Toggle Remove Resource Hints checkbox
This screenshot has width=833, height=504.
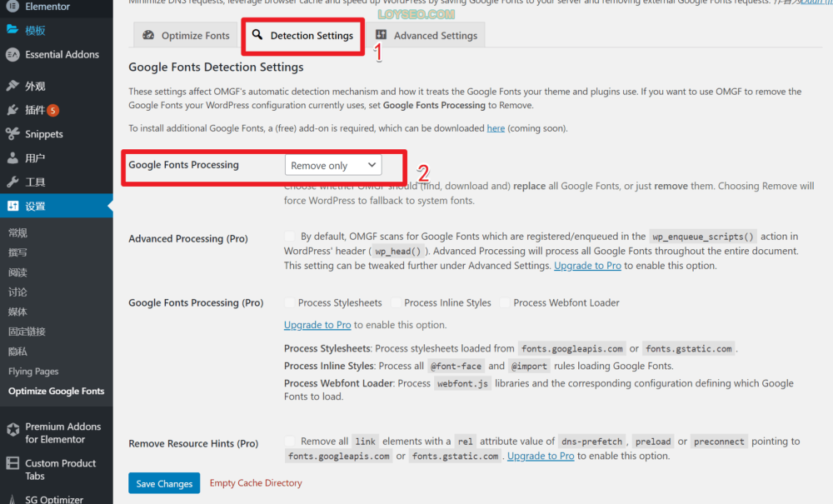point(290,441)
